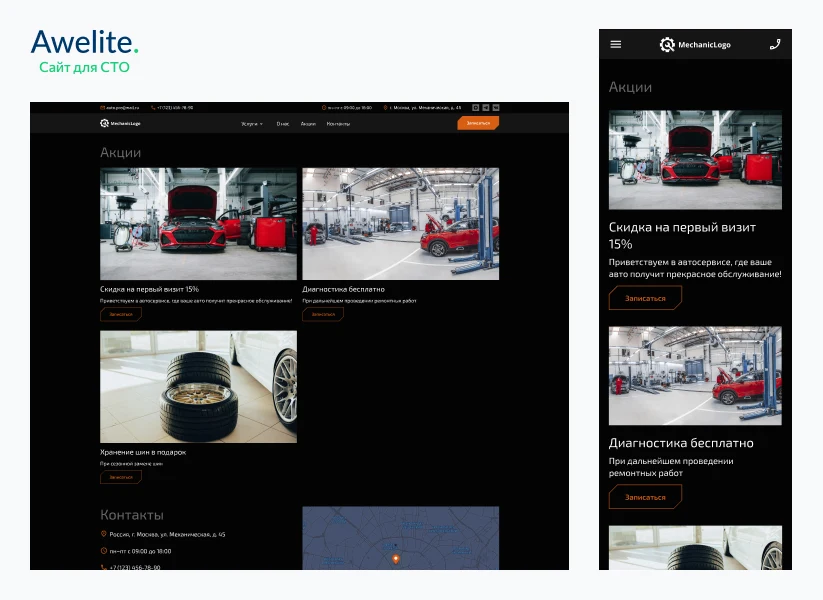823x600 pixels.
Task: Click the address Россия, г. Москва, ул. Механическая, д. 45
Action: click(x=167, y=534)
